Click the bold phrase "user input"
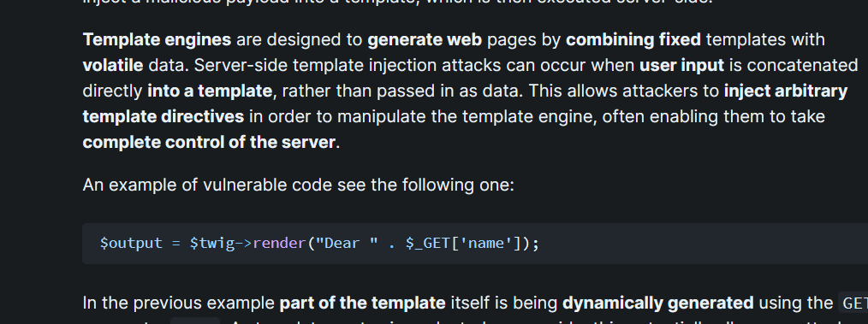This screenshot has height=324, width=868. 681,65
